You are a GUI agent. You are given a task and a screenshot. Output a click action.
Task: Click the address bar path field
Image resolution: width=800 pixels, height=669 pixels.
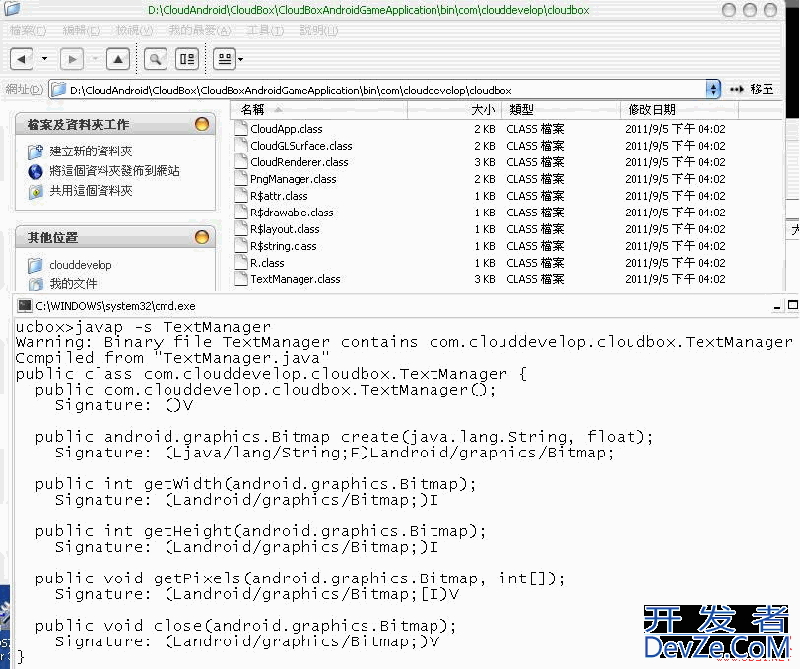380,89
